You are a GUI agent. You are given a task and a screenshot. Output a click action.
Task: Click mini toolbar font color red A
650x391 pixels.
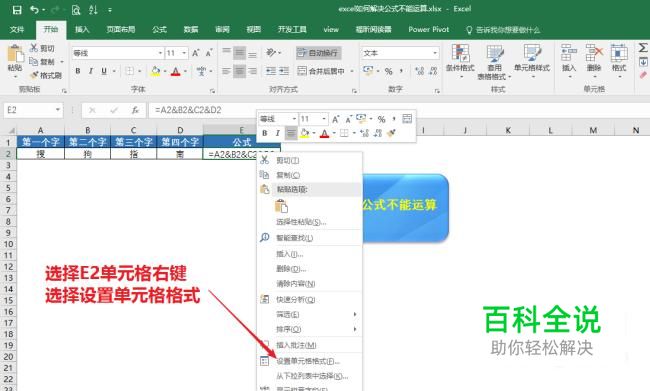[324, 133]
